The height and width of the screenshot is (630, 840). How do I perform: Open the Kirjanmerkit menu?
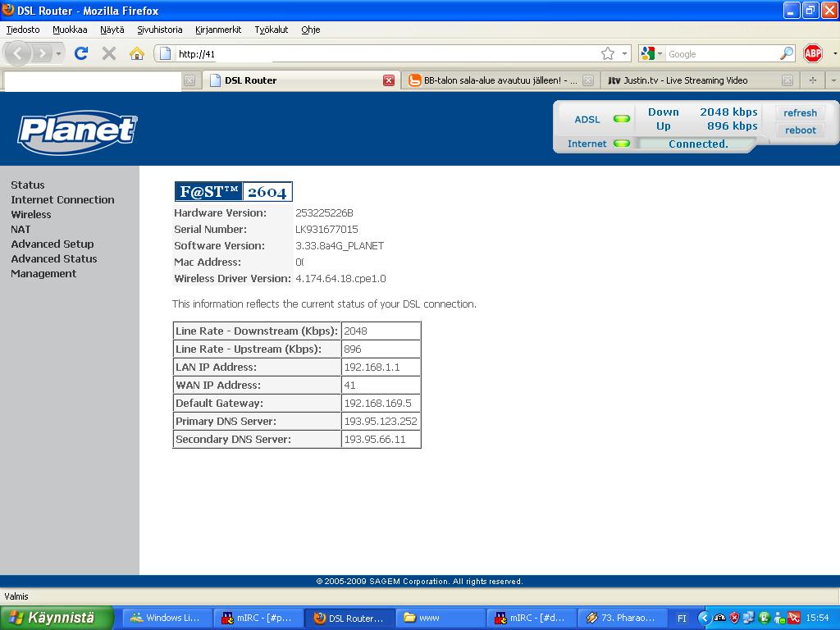pos(218,30)
